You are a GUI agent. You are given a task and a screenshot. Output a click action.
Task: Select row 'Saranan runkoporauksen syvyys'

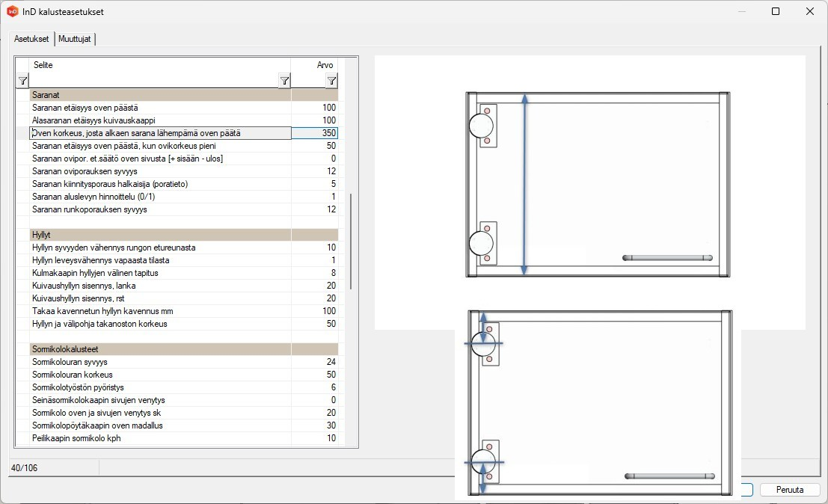click(x=184, y=209)
